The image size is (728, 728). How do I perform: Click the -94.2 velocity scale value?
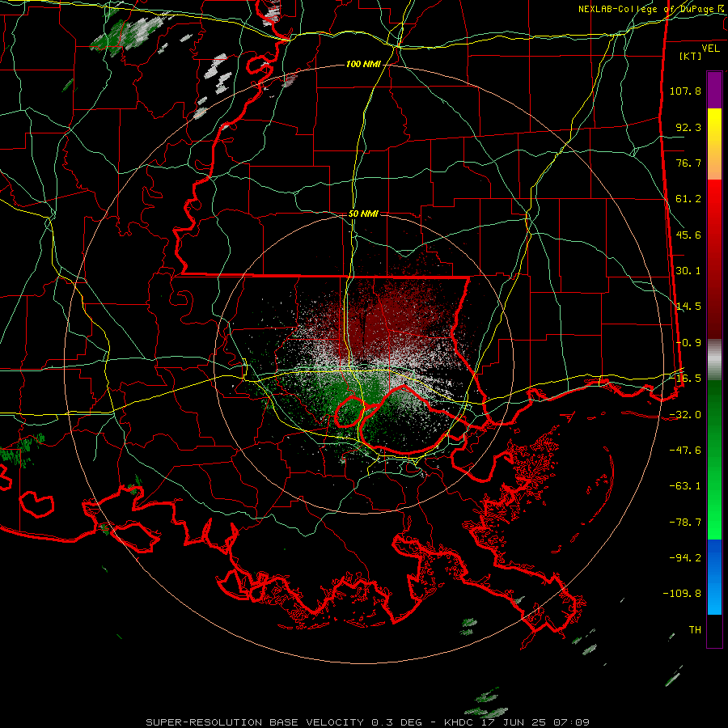685,558
